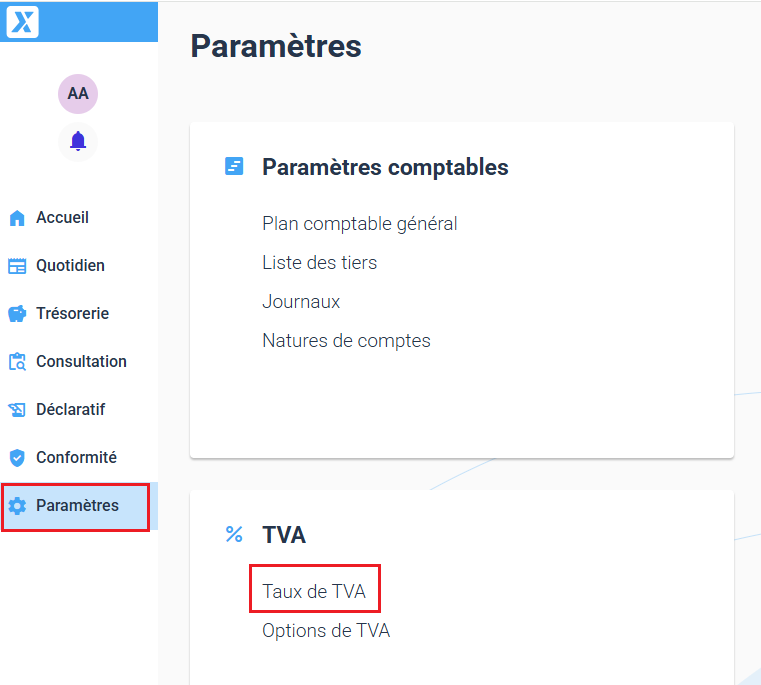Open Taux de TVA
Image resolution: width=761 pixels, height=685 pixels.
314,591
